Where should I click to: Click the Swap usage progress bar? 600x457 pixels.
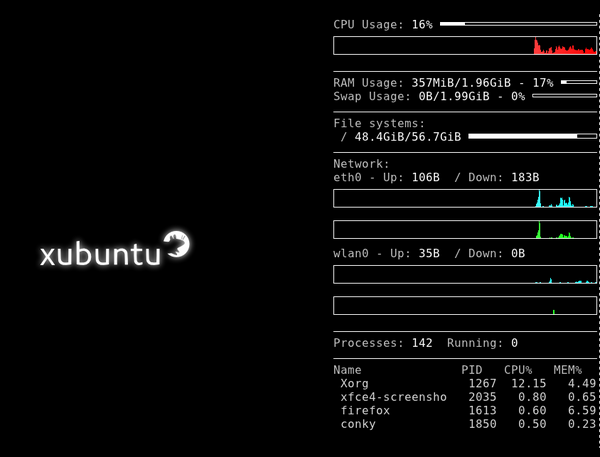(564, 96)
